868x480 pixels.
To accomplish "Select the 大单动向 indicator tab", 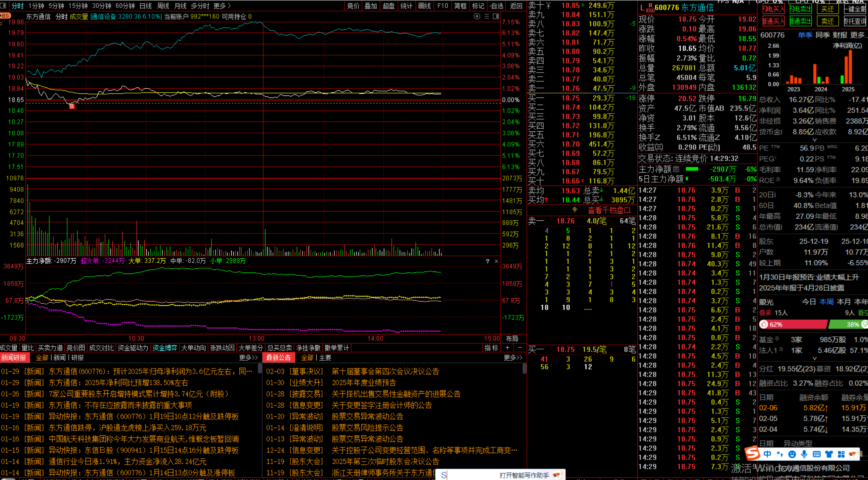I will [193, 348].
